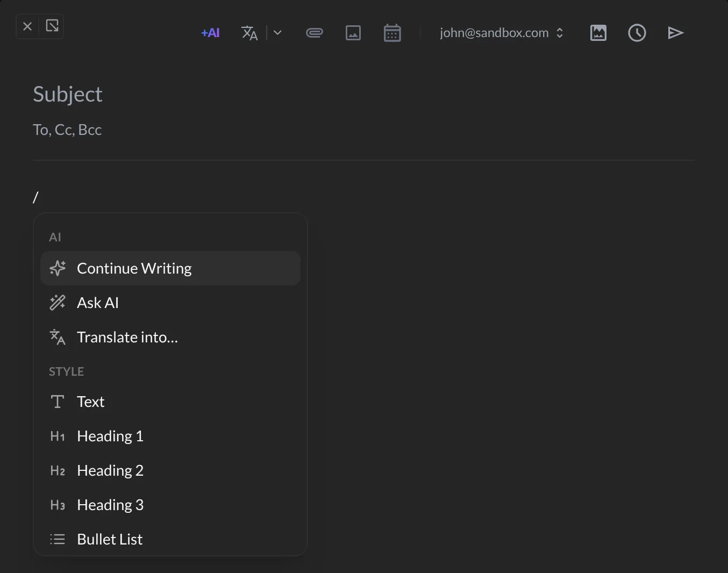Apply Heading 1 style
The width and height of the screenshot is (728, 573).
point(170,436)
